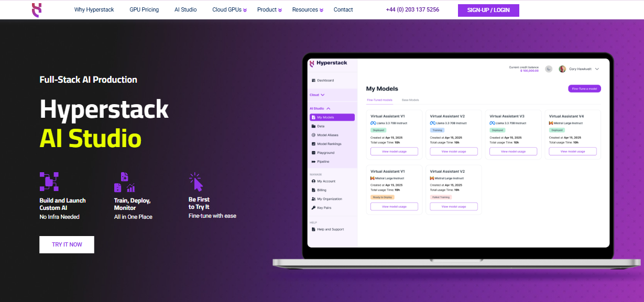View model usage for Virtual Assistant V3
Viewport: 644px width, 302px height.
tap(514, 151)
